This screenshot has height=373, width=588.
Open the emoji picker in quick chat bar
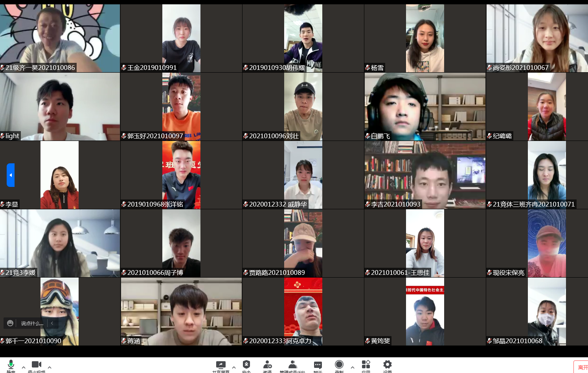10,323
